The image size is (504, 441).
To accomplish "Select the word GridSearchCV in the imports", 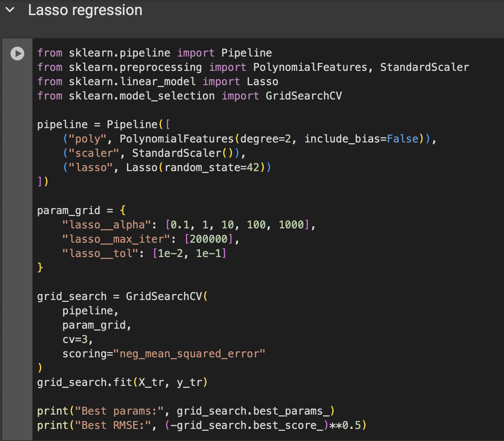I will (304, 96).
